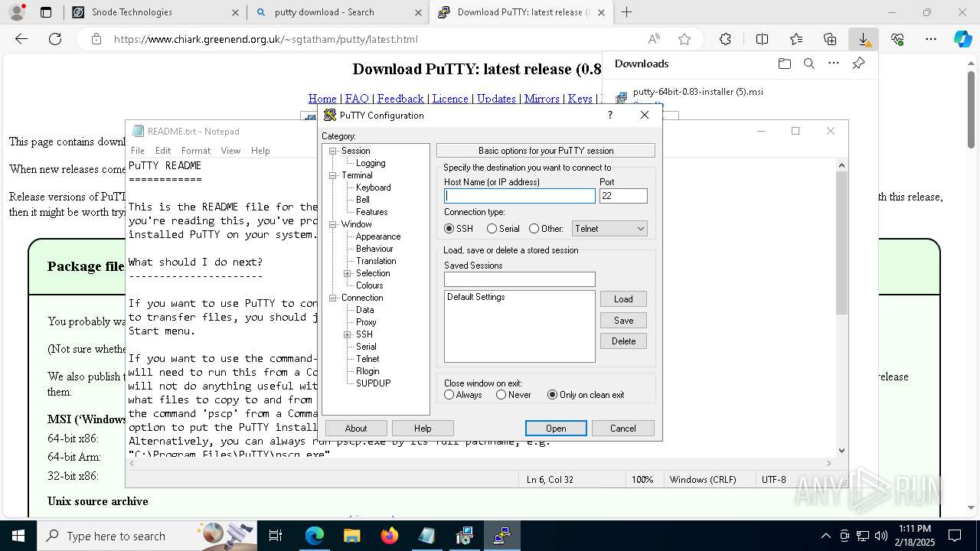Open Favorites list icon
The height and width of the screenshot is (551, 980).
pos(796,39)
